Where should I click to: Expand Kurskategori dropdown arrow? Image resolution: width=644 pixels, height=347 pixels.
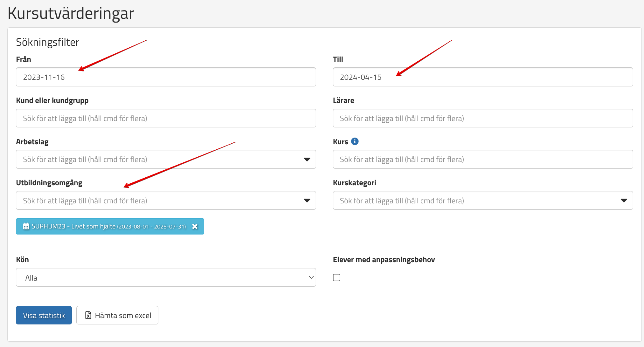click(x=624, y=201)
